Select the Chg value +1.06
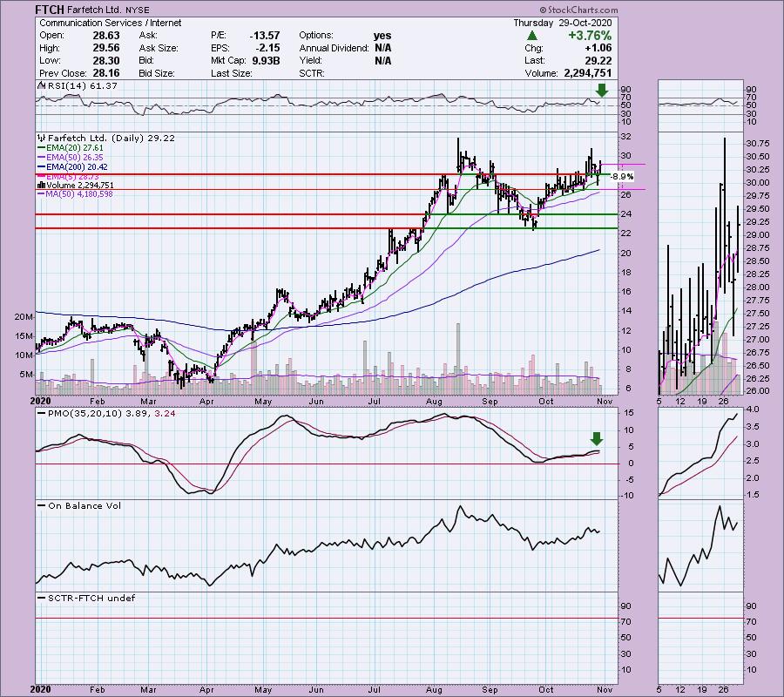This screenshot has height=697, width=784. (x=598, y=48)
